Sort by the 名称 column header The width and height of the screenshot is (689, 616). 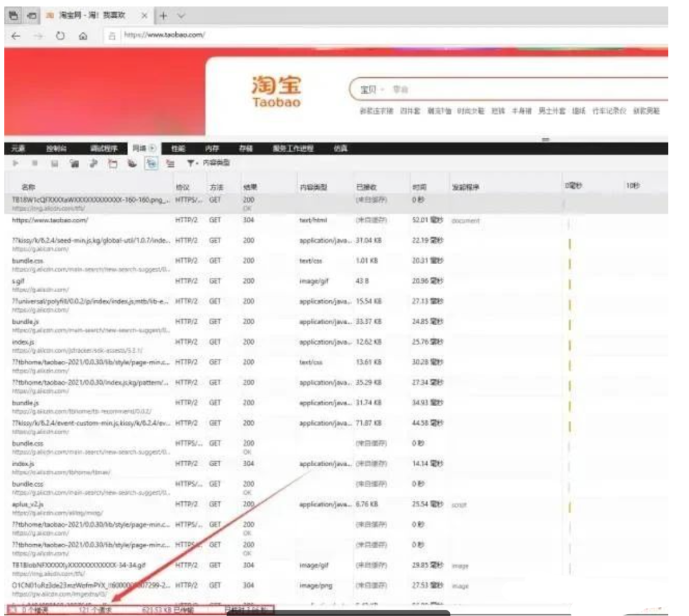click(29, 187)
